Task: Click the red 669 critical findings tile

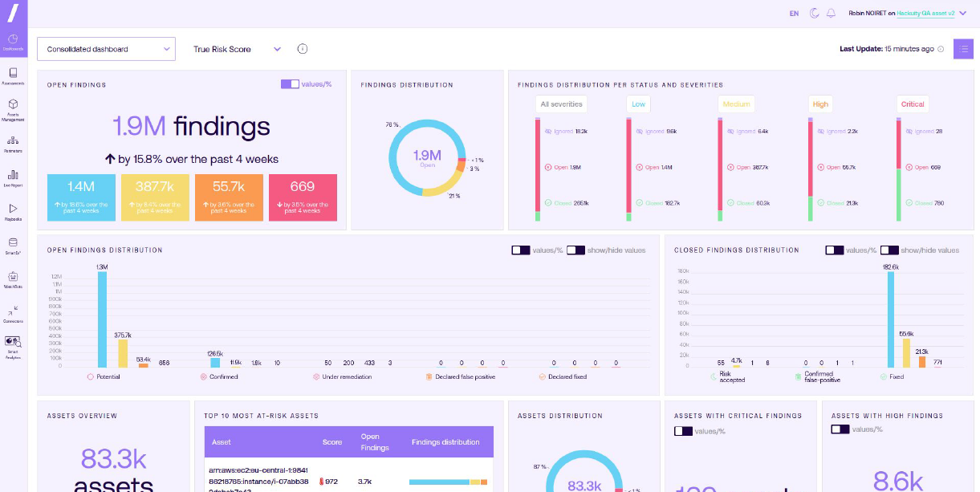Action: coord(303,197)
